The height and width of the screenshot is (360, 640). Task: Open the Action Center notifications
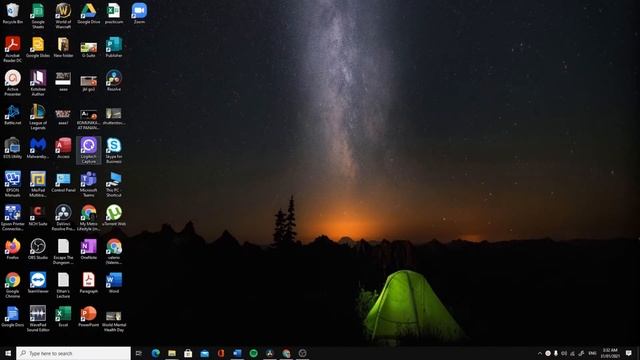629,353
